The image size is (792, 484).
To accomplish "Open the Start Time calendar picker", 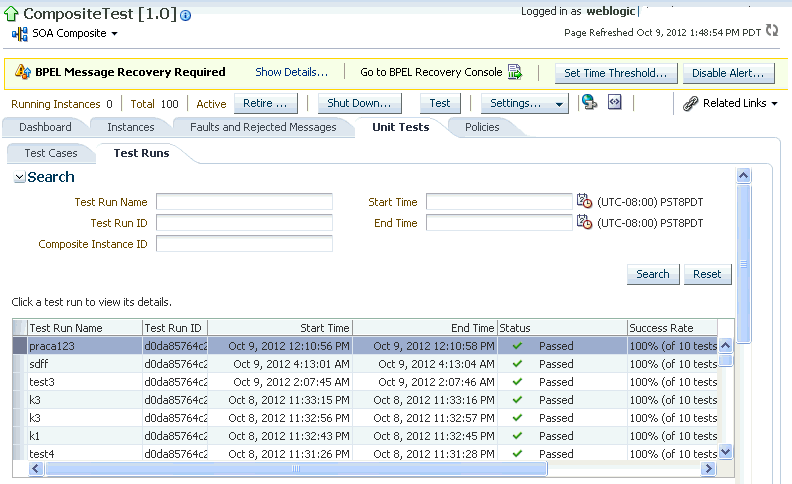I will click(x=584, y=201).
